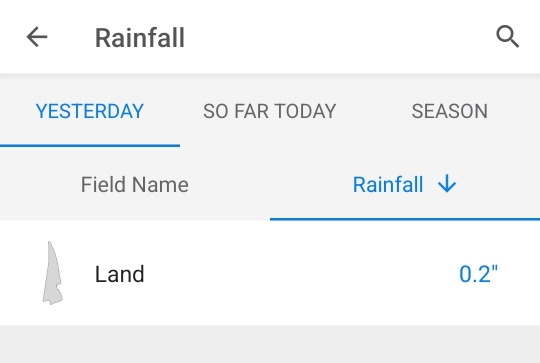The height and width of the screenshot is (363, 540).
Task: Sort by the Field Name column
Action: [135, 185]
